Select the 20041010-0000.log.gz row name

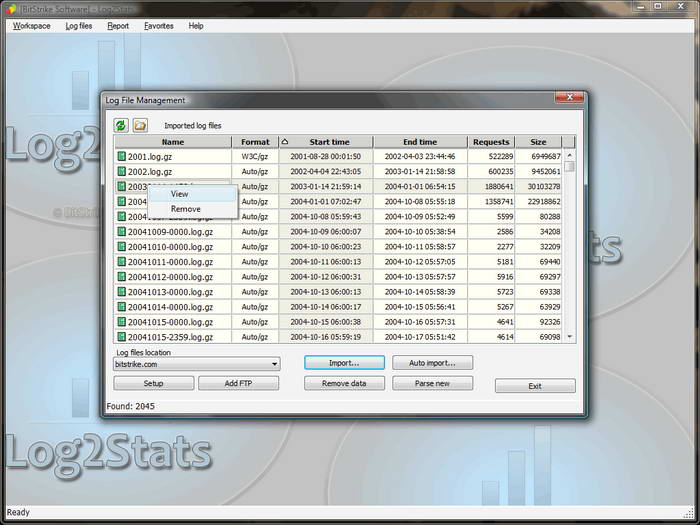(x=171, y=247)
